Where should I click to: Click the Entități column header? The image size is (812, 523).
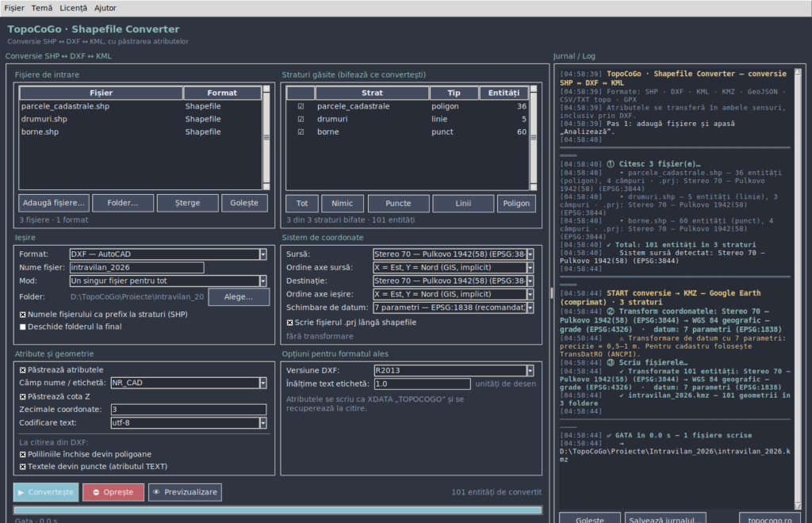pos(504,93)
